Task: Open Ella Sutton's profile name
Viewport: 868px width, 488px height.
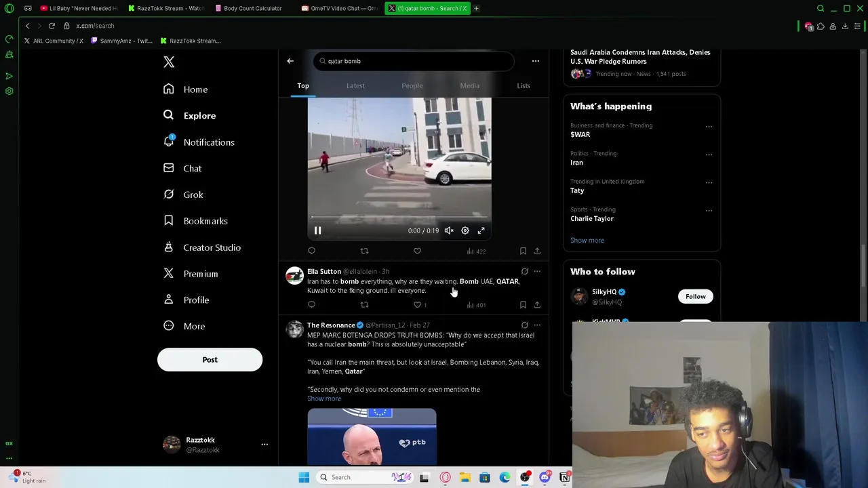Action: coord(324,272)
